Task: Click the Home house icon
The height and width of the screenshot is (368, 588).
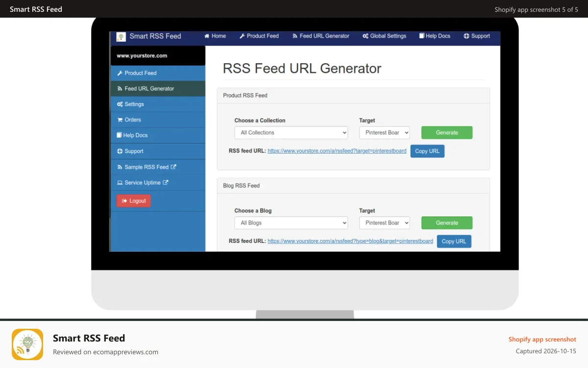Action: (x=207, y=36)
